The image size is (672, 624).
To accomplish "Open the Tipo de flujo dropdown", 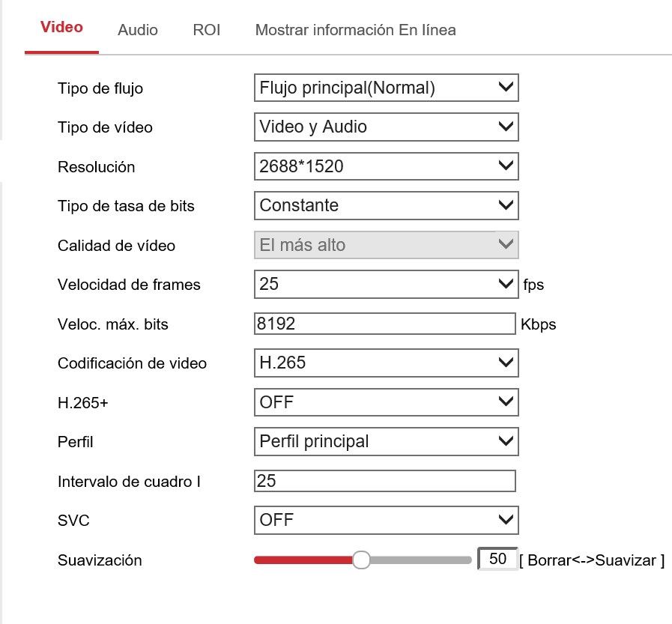I will [x=386, y=88].
